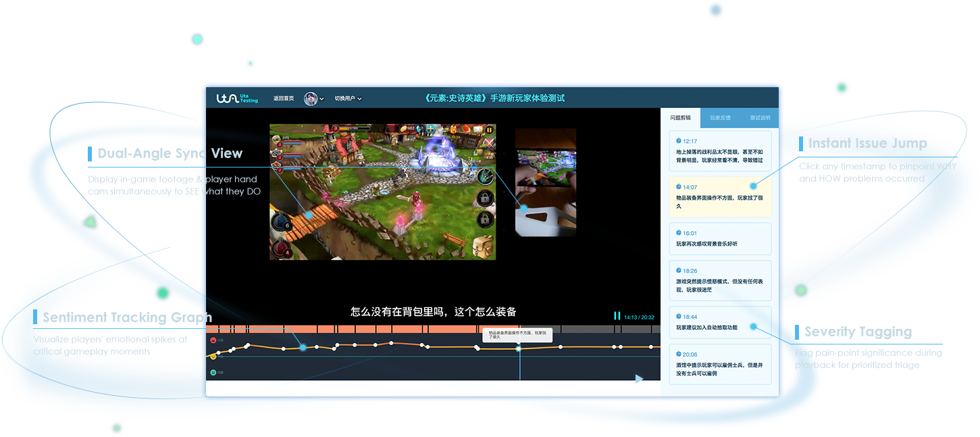Jump to the 18:44 issue timestamp
The height and width of the screenshot is (437, 980).
click(690, 317)
